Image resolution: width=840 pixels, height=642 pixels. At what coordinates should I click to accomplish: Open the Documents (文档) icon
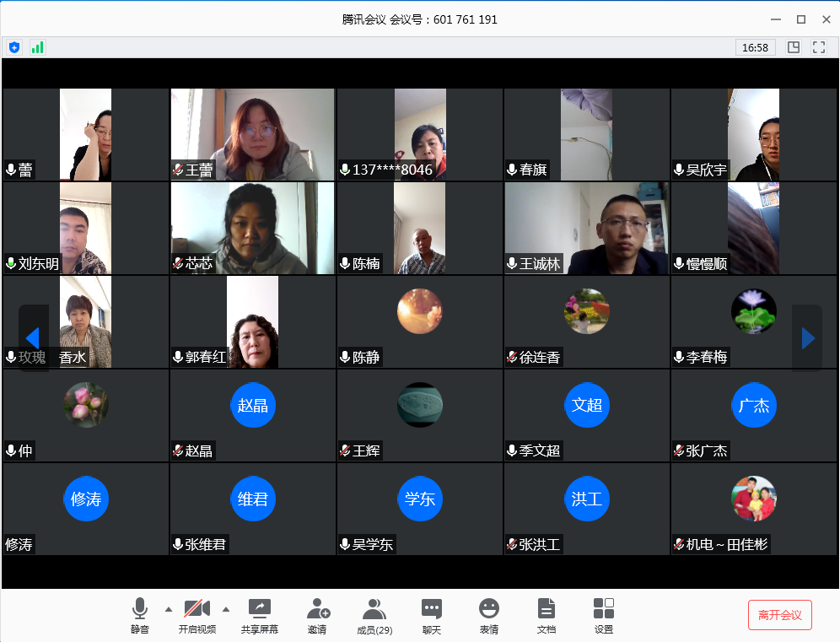coord(547,615)
